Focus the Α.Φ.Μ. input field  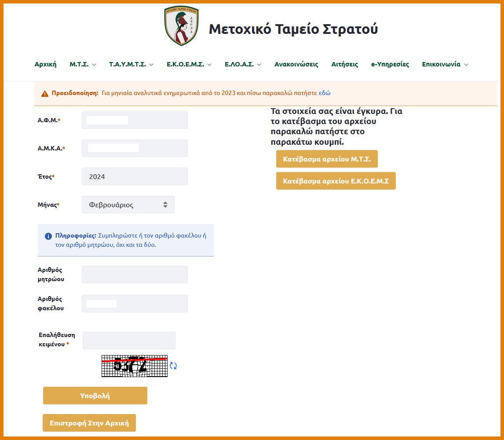pyautogui.click(x=135, y=120)
